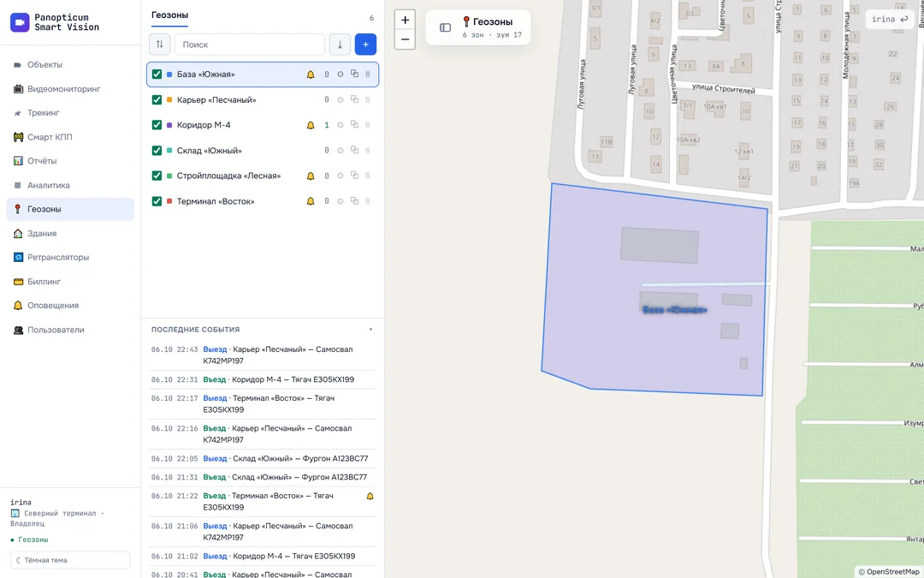The image size is (924, 578).
Task: Open Биллинг in the sidebar
Action: [70, 282]
